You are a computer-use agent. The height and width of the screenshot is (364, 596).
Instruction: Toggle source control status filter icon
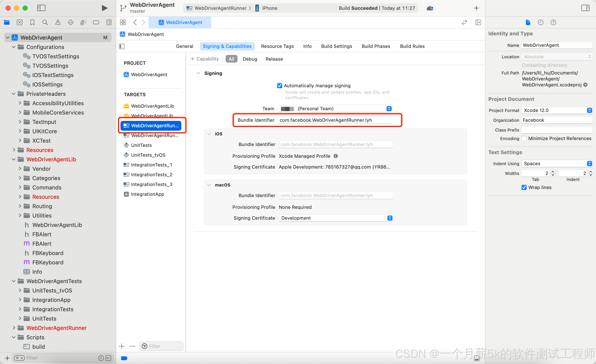tap(108, 358)
